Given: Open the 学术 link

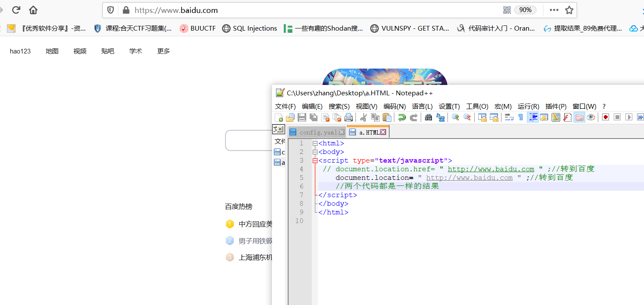Looking at the screenshot, I should 136,51.
